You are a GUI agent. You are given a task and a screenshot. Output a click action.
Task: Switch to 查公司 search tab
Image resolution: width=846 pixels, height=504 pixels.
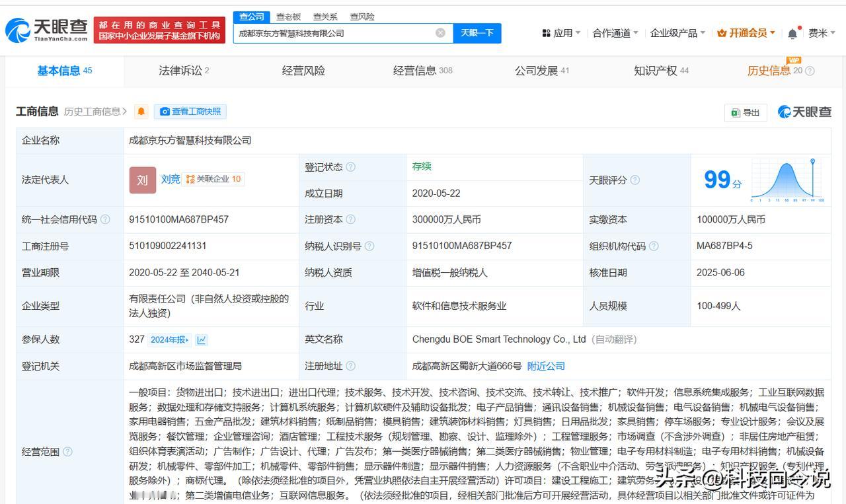[x=251, y=17]
